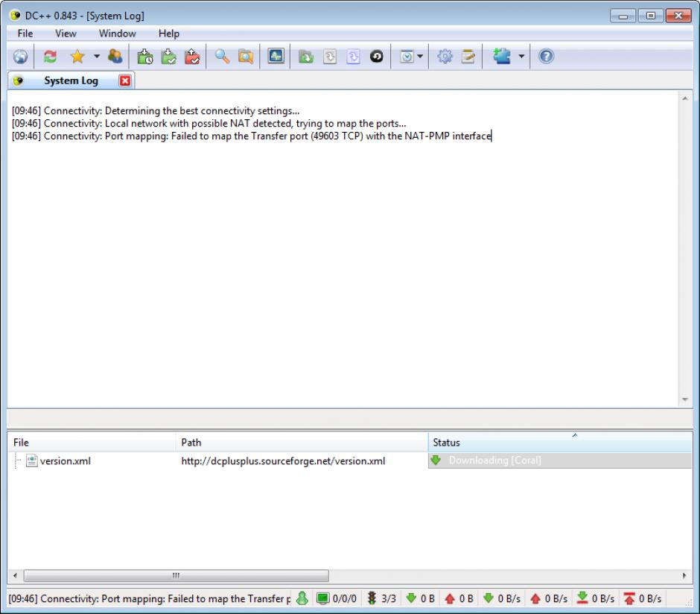Sort transfers by File column
Image resolution: width=700 pixels, height=614 pixels.
(x=92, y=443)
